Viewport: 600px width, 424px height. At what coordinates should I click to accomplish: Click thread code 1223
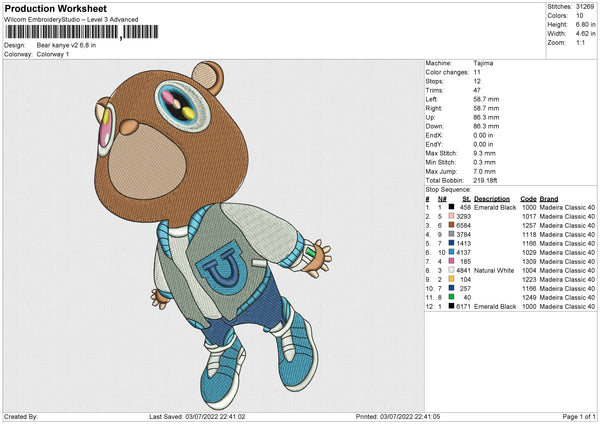point(529,280)
